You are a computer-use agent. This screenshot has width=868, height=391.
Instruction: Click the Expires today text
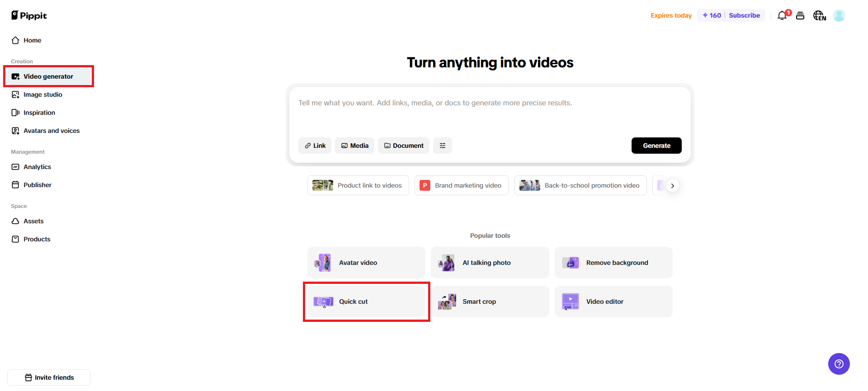[x=671, y=15]
